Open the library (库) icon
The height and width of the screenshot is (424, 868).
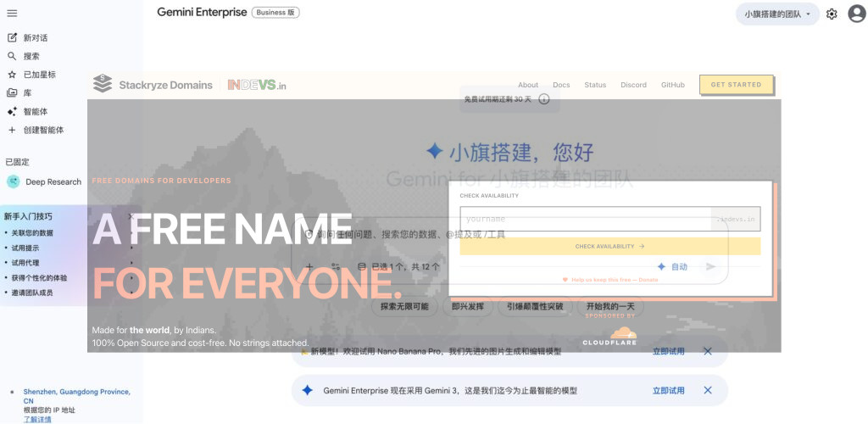coord(12,93)
